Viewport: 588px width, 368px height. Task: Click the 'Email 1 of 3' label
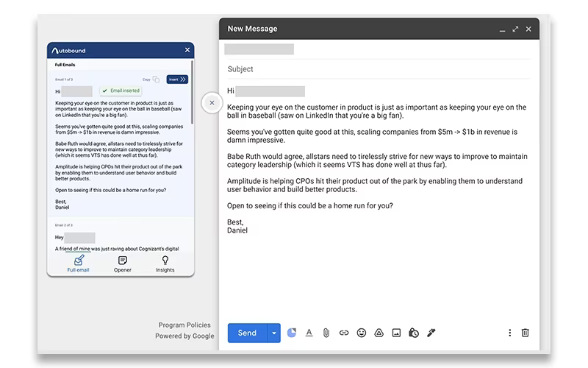click(x=64, y=79)
